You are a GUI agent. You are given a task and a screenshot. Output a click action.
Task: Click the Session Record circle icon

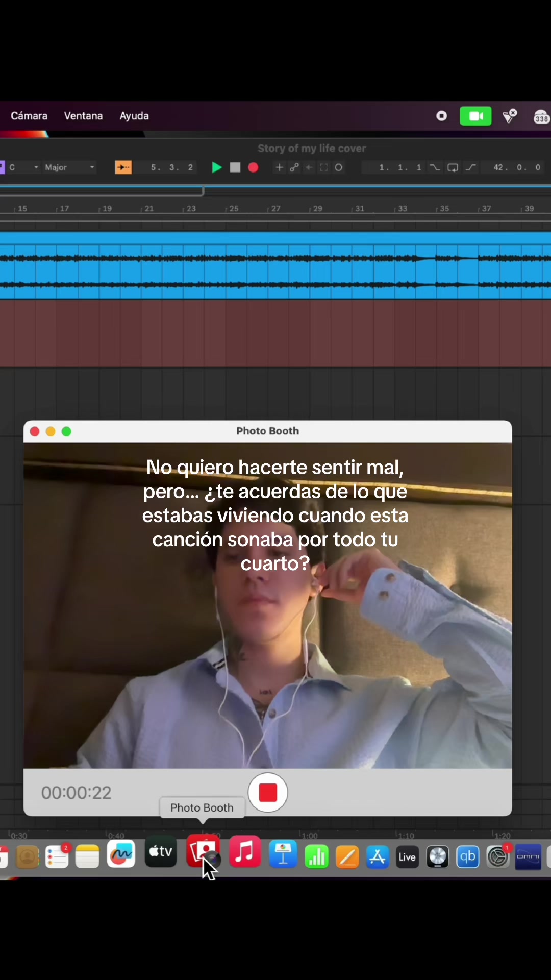coord(339,167)
